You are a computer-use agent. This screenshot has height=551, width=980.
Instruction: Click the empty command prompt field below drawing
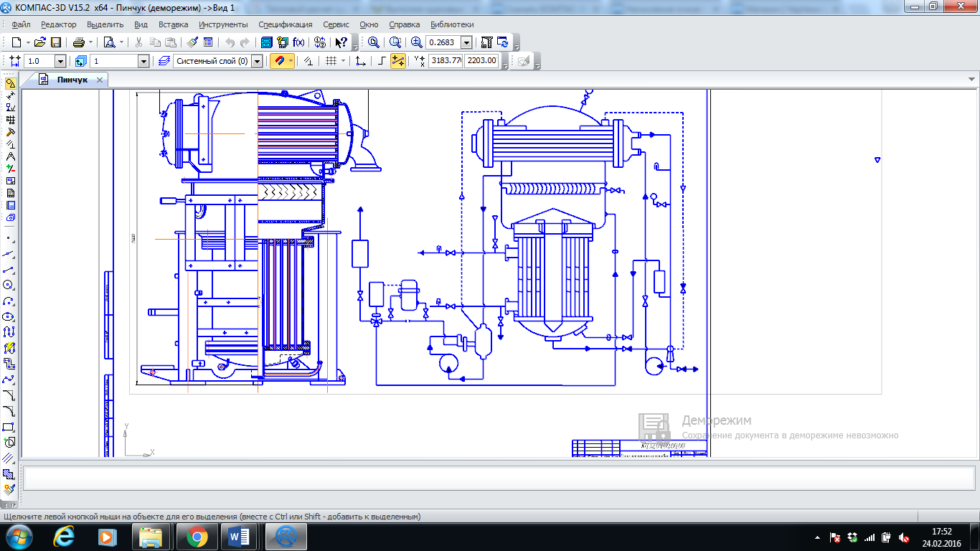coord(499,477)
